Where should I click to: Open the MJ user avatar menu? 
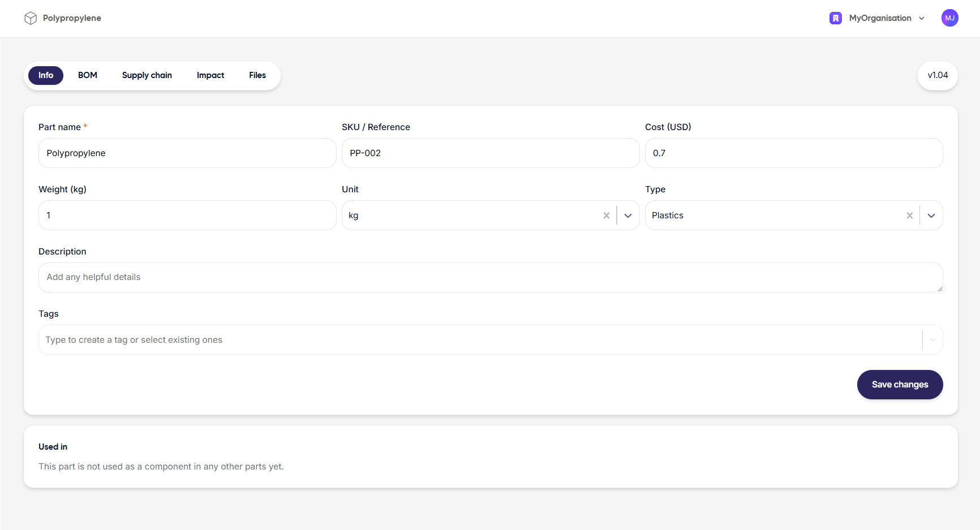click(x=950, y=18)
